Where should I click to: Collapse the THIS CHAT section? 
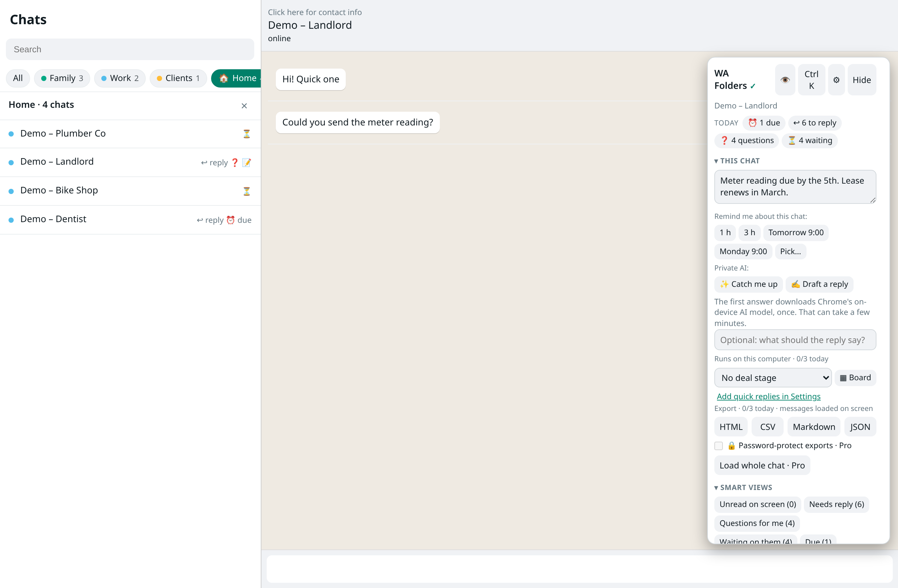[x=737, y=161]
